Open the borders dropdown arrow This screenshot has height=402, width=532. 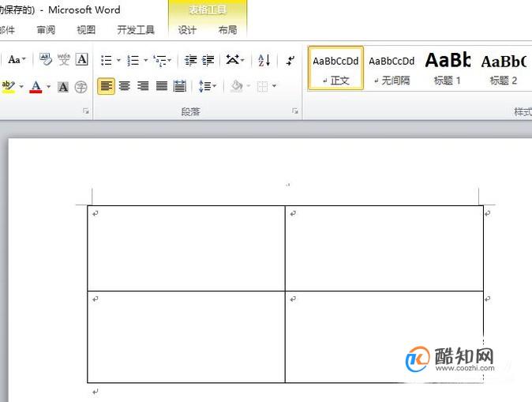tap(274, 86)
